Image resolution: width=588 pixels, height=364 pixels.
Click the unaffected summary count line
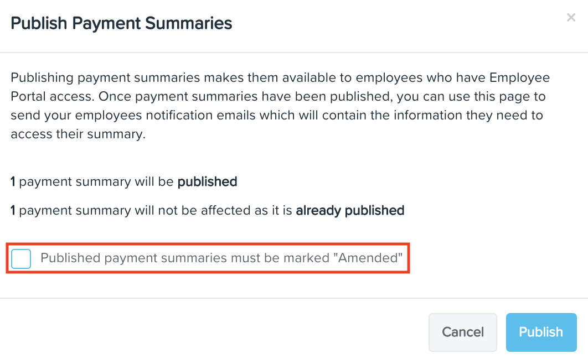click(x=207, y=210)
